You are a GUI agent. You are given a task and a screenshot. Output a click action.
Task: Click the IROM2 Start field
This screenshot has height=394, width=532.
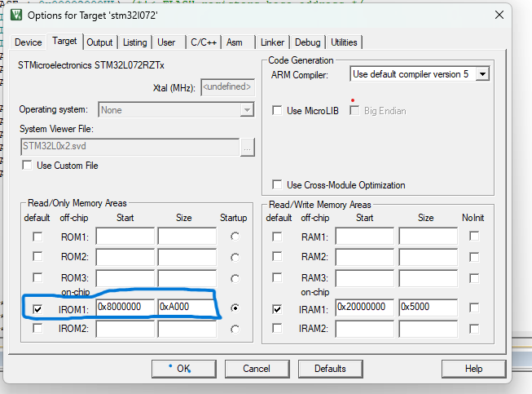tap(125, 329)
